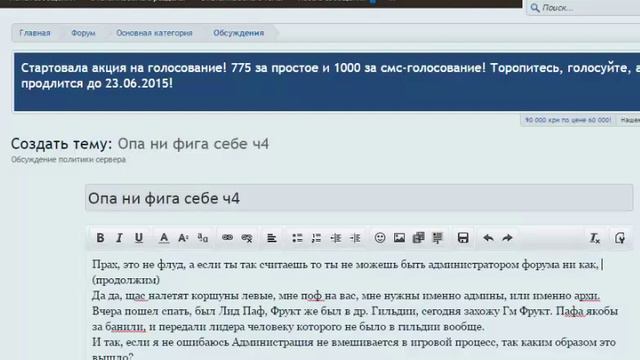Open the text alignment option
Image resolution: width=640 pixels, height=360 pixels.
[x=271, y=238]
